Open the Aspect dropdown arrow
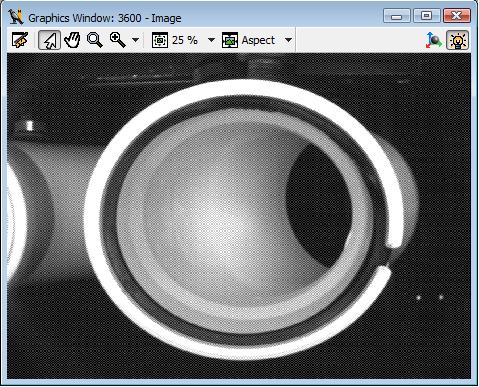479x387 pixels. 288,40
